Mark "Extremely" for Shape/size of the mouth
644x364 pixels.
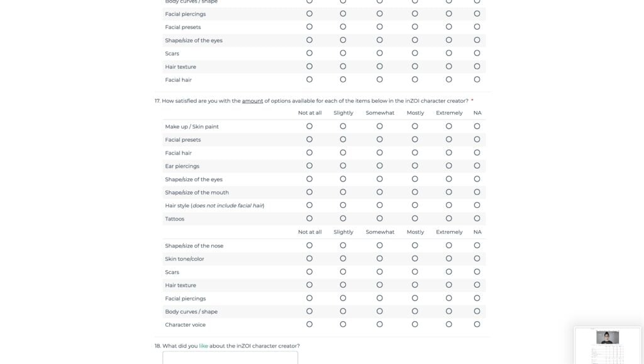point(449,192)
